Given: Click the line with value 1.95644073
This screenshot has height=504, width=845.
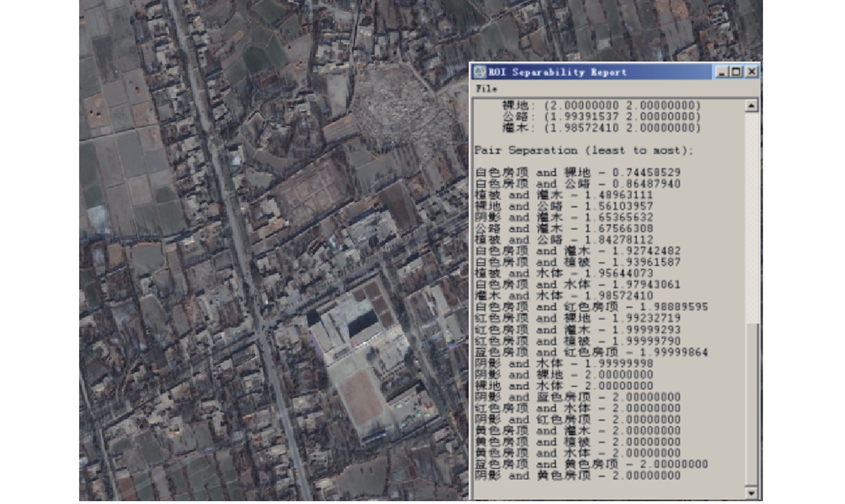Looking at the screenshot, I should click(564, 273).
